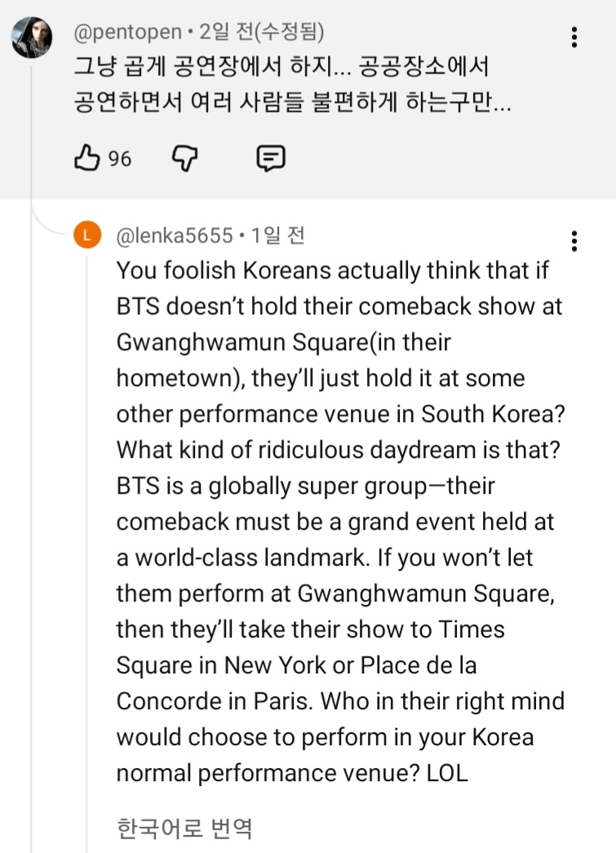Tap the orange L avatar of lenka5655
Image resolution: width=616 pixels, height=853 pixels.
coord(87,236)
